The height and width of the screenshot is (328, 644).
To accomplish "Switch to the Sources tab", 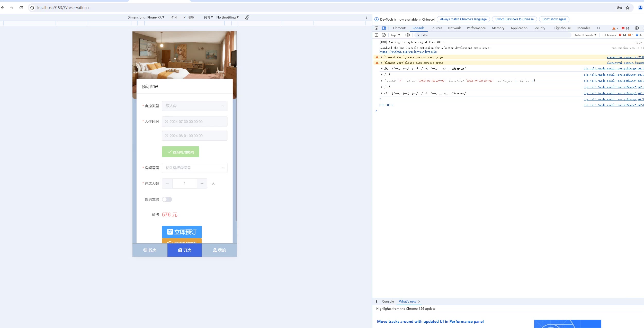I will click(436, 28).
